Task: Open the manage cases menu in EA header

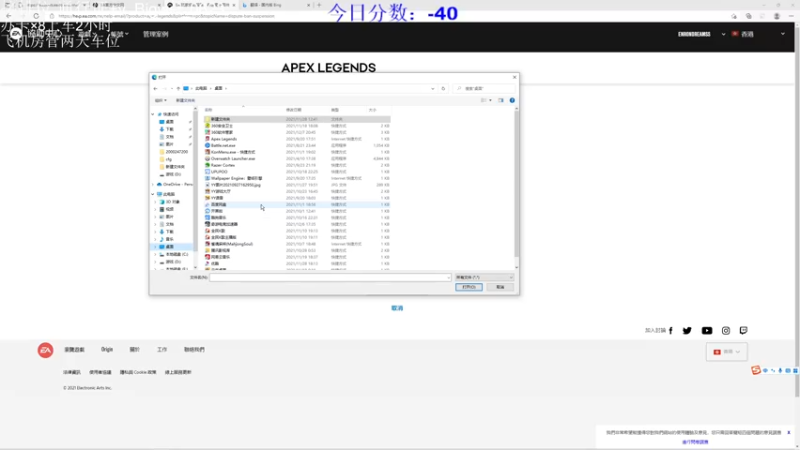Action: tap(156, 34)
